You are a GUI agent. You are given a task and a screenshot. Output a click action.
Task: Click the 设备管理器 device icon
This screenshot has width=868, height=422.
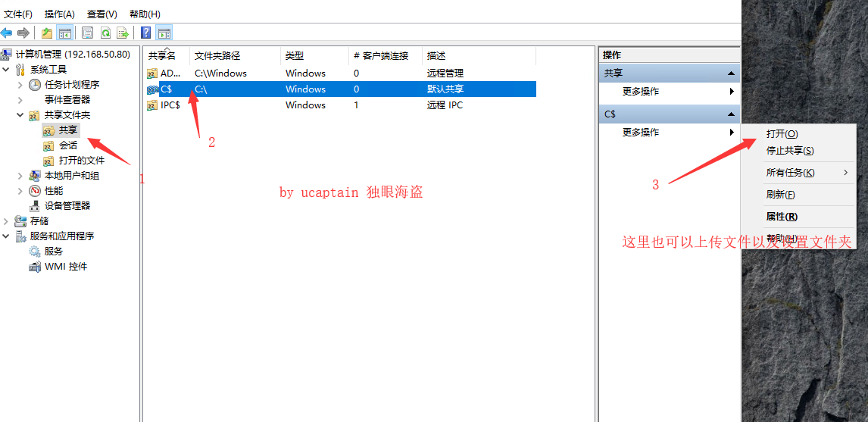pos(35,206)
